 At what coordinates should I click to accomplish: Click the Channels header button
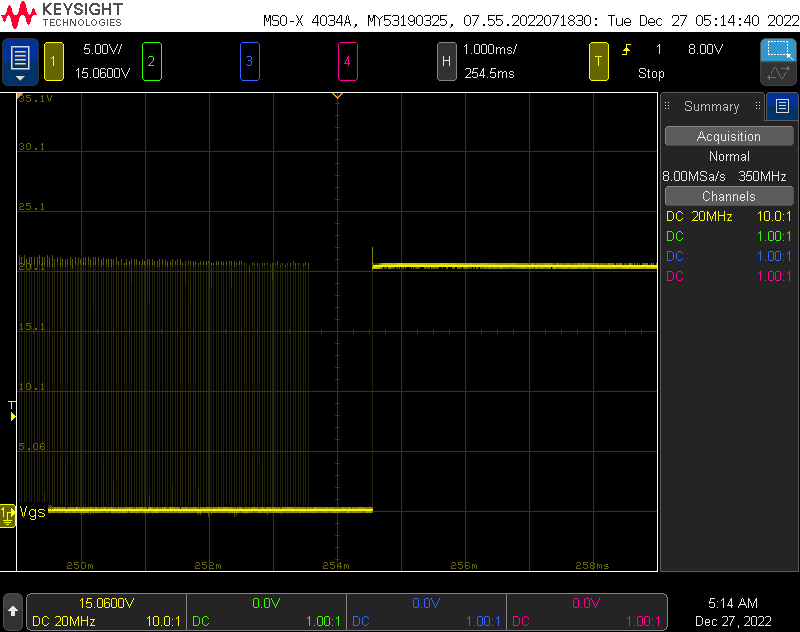pyautogui.click(x=728, y=196)
